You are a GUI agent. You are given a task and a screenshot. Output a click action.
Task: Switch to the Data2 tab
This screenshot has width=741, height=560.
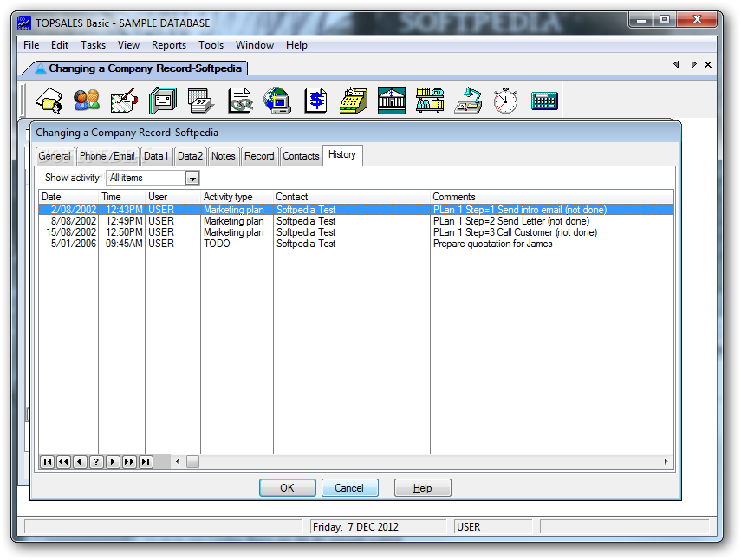190,156
